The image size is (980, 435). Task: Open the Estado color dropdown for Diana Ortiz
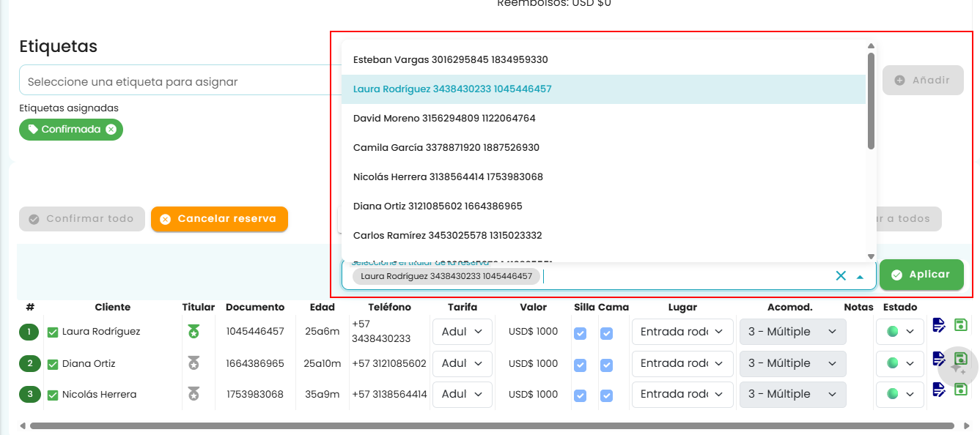tap(900, 363)
